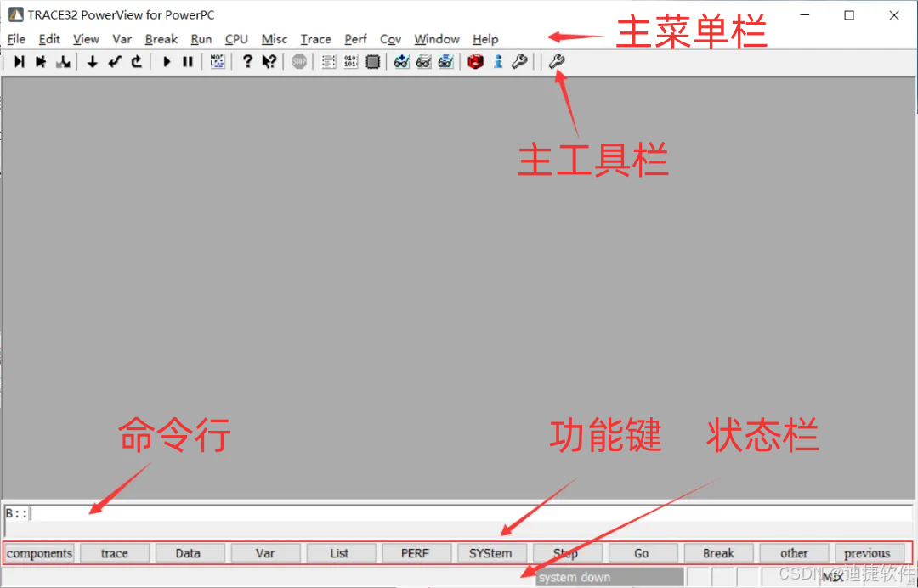Click the Go Up curved-arrow icon

coord(136,61)
